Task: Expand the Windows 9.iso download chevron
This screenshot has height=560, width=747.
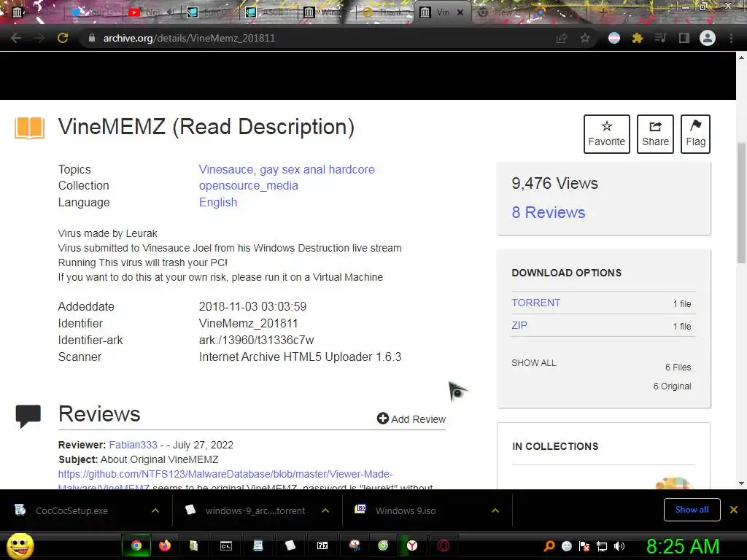Action: (x=495, y=510)
